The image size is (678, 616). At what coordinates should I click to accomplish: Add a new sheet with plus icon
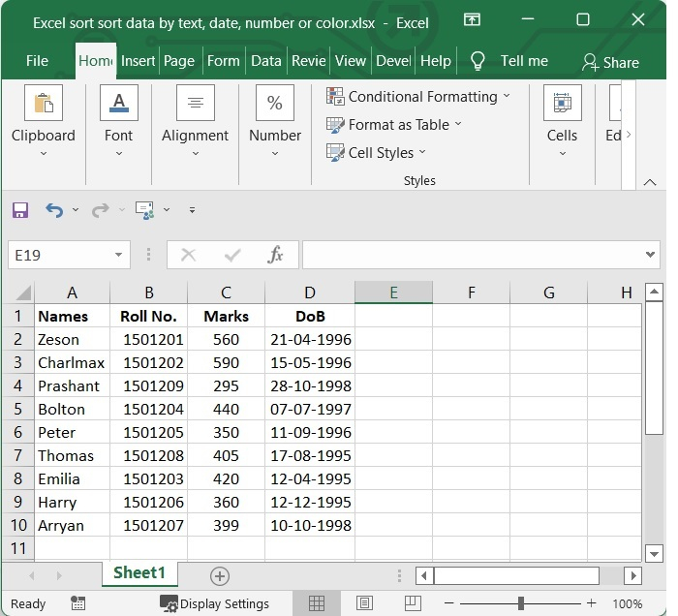(220, 575)
